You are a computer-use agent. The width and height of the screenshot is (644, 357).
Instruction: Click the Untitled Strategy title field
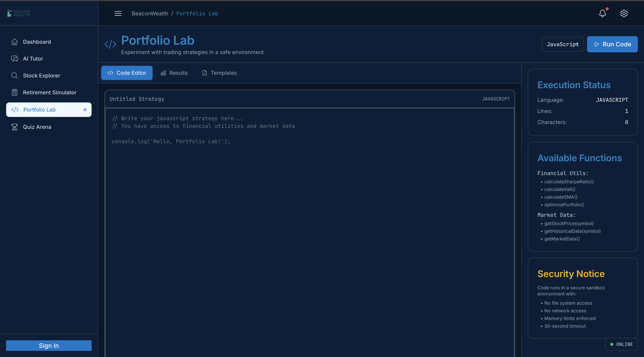(x=137, y=99)
